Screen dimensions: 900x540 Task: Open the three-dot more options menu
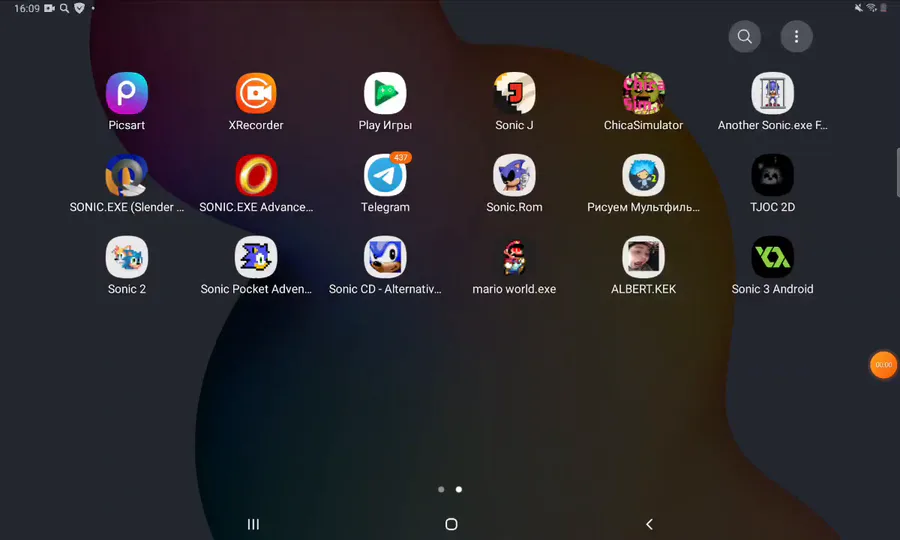[796, 37]
